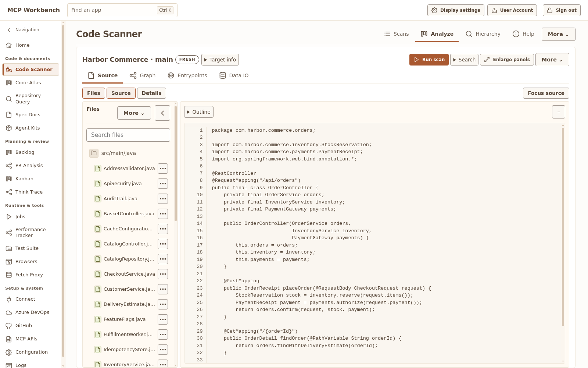Click the Focus source button
Image resolution: width=588 pixels, height=368 pixels.
pyautogui.click(x=546, y=93)
